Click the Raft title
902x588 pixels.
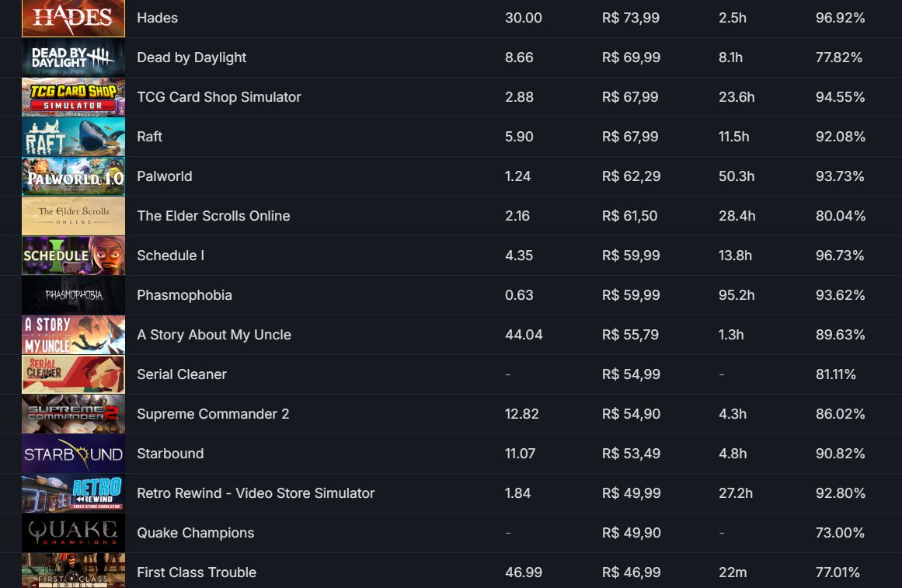(x=150, y=137)
